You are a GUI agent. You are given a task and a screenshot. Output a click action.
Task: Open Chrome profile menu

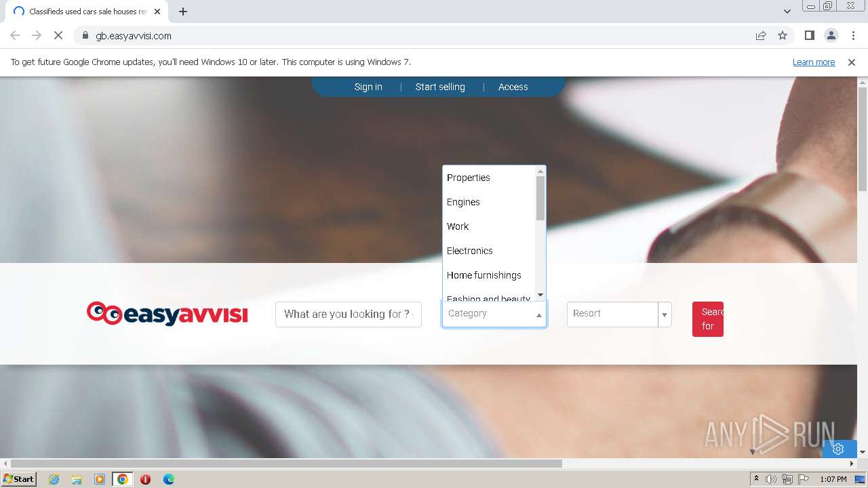[831, 35]
